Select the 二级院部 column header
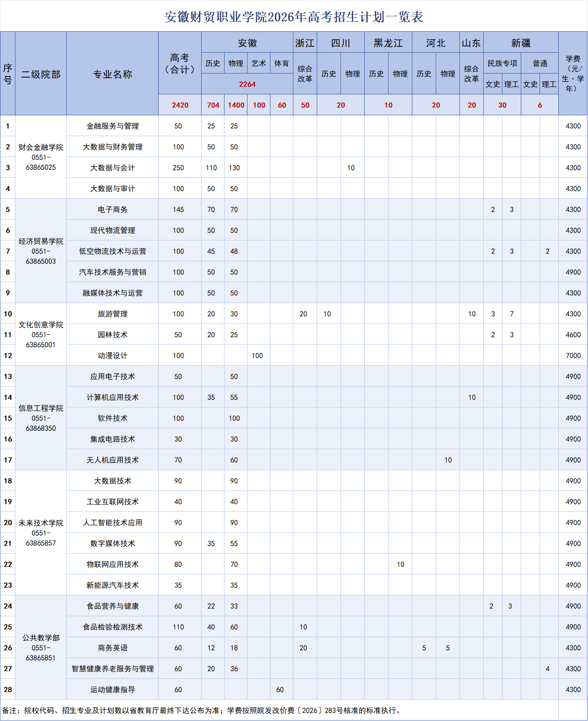 point(41,74)
